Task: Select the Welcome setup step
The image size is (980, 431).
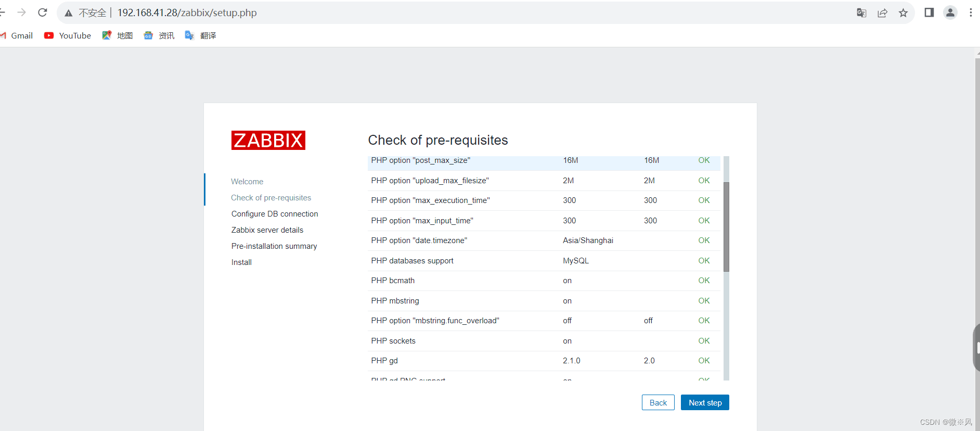Action: coord(247,182)
